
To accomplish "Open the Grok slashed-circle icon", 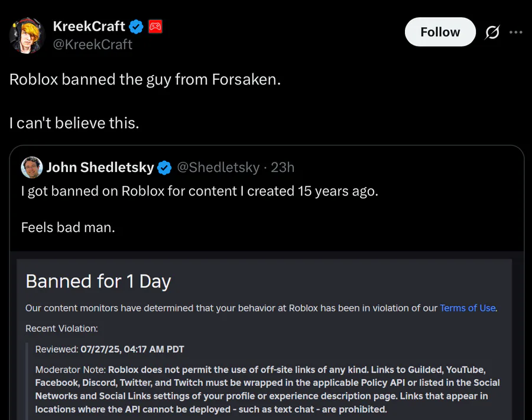I will pos(492,32).
